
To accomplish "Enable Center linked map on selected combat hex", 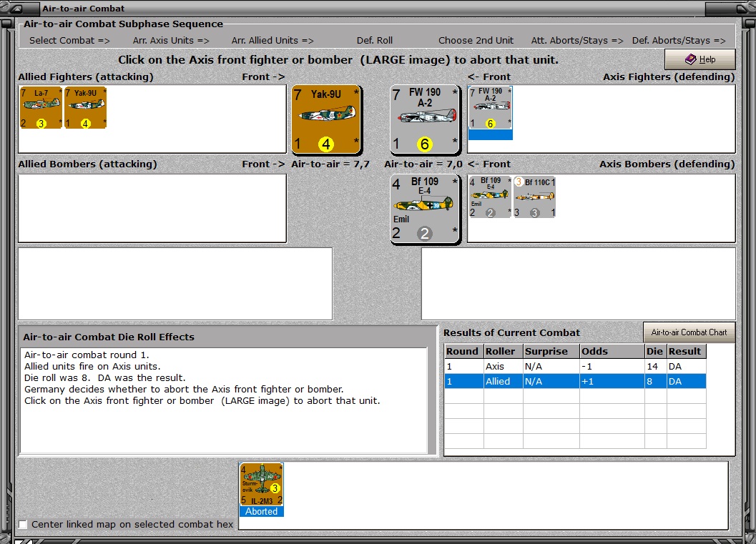I will pos(23,524).
